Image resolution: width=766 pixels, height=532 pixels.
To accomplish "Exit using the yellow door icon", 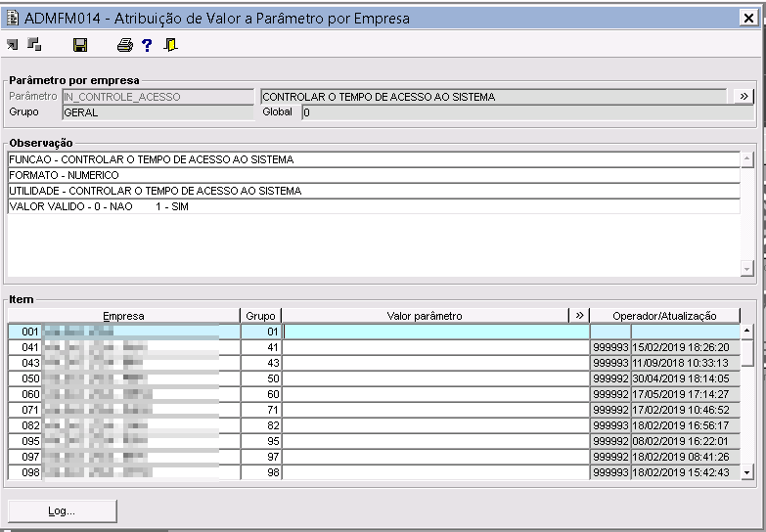I will 170,45.
